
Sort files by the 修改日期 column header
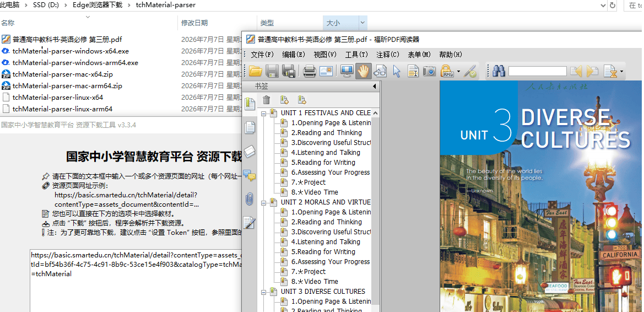217,23
